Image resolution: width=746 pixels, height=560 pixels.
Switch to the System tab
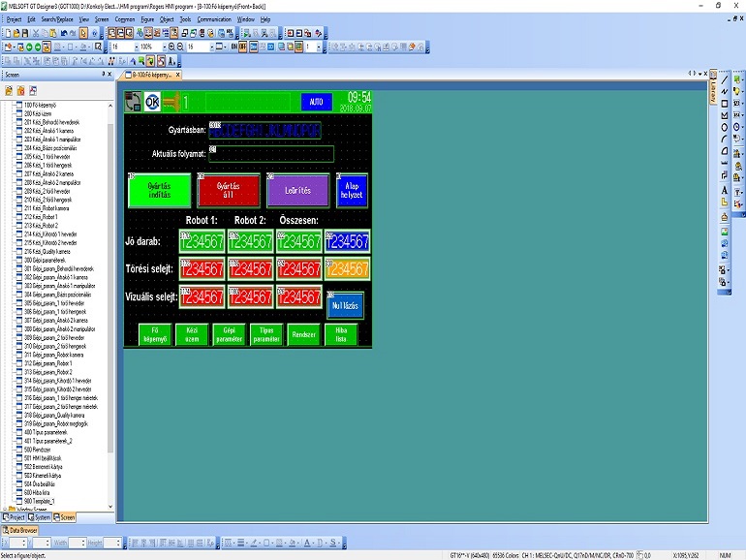(39, 517)
